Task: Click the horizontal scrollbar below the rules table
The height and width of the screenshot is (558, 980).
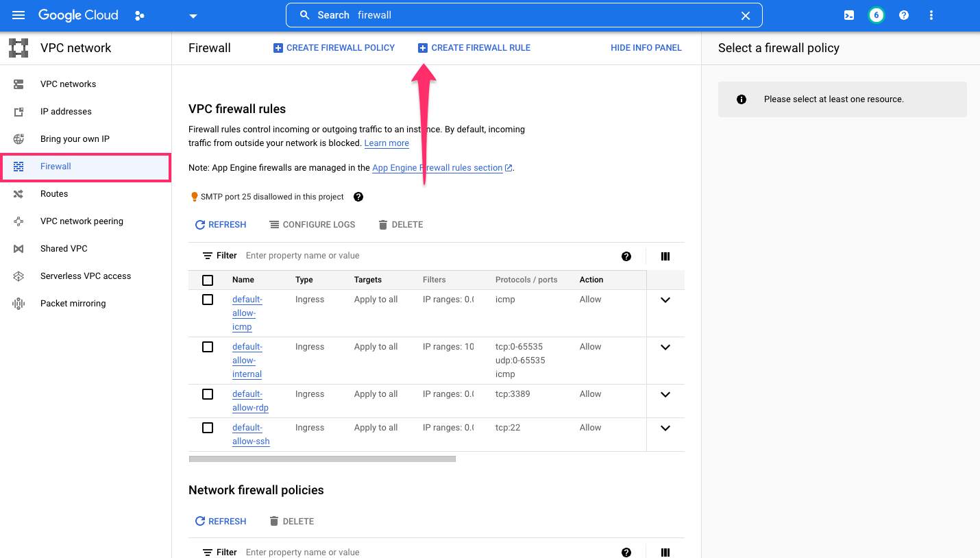Action: click(x=322, y=459)
